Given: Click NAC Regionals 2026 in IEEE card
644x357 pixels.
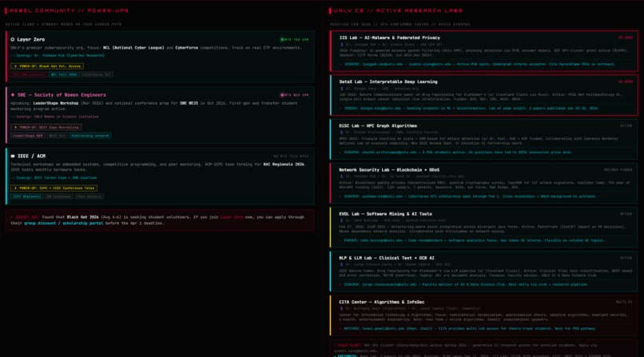Looking at the screenshot, I should [284, 165].
